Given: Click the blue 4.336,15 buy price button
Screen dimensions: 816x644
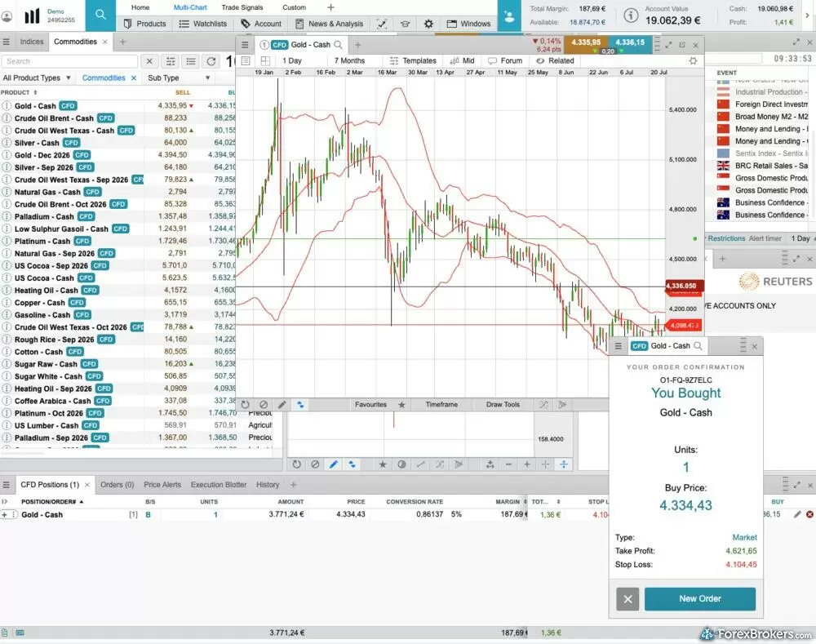Looking at the screenshot, I should (630, 45).
